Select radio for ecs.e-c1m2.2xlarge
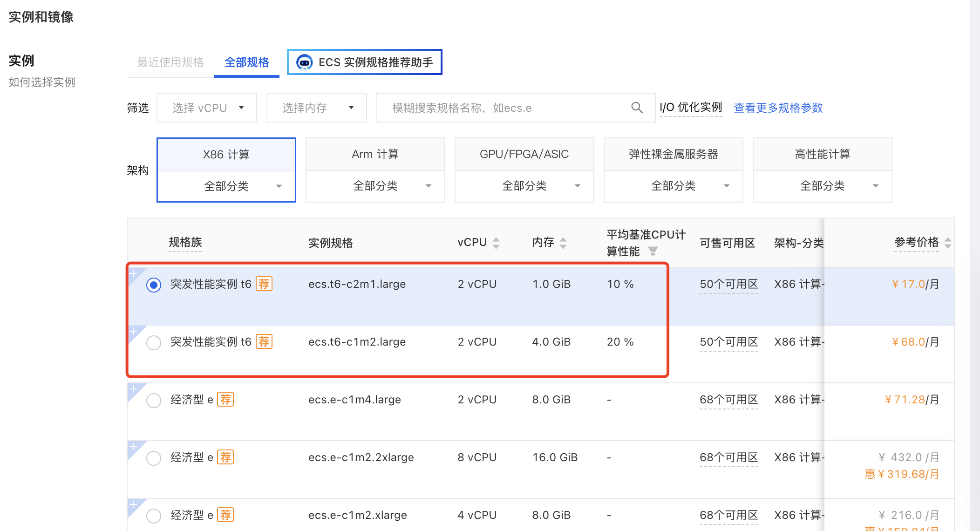 (154, 458)
